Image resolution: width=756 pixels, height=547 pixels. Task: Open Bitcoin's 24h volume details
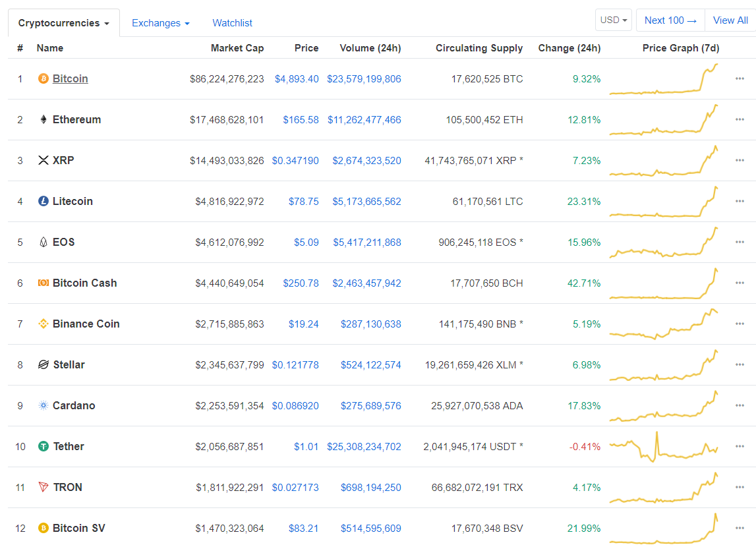(x=364, y=78)
